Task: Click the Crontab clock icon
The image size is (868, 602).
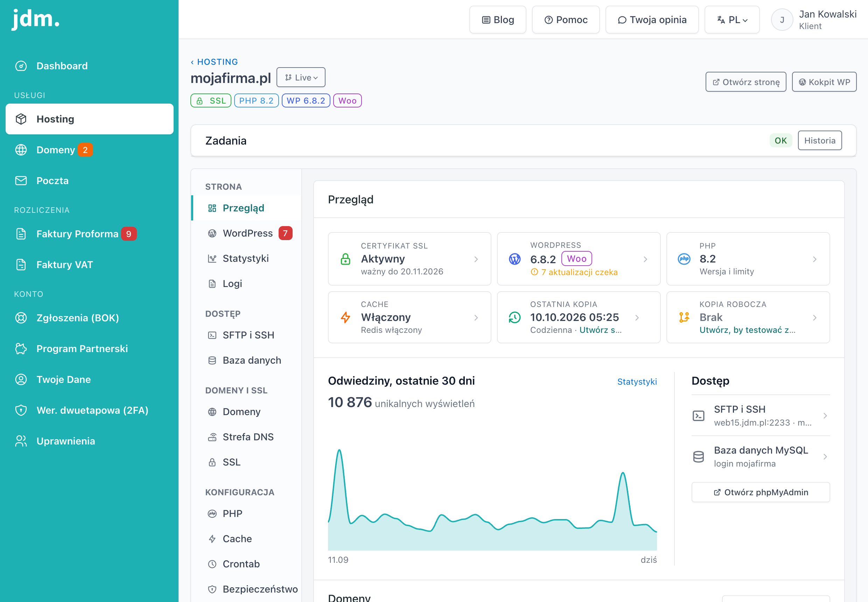Action: 212,564
